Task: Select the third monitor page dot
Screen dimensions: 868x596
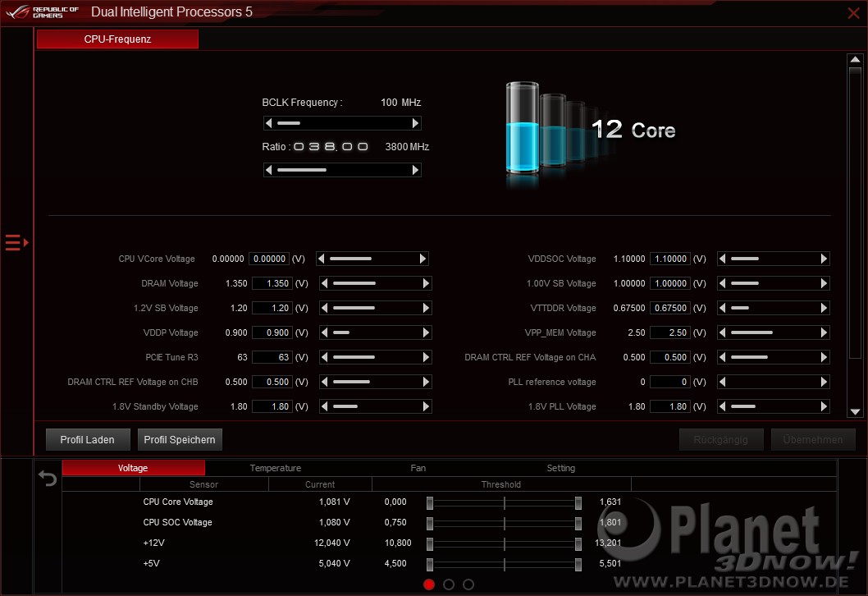Action: point(468,585)
